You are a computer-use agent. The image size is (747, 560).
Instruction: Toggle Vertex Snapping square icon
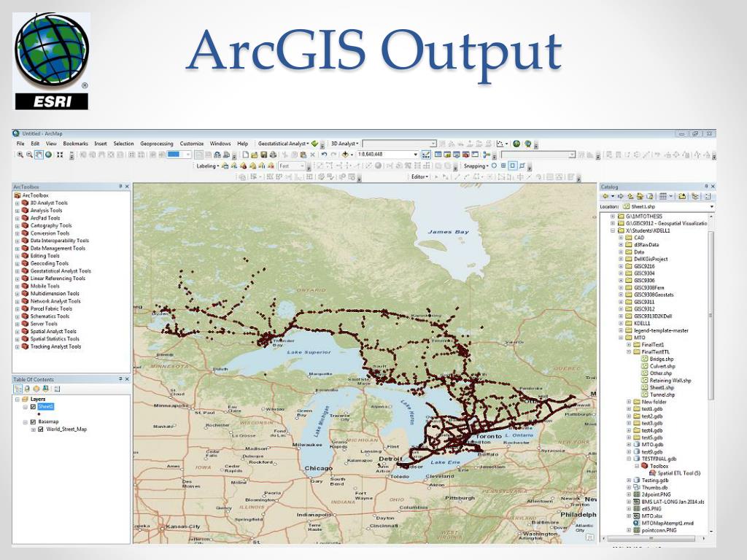pos(513,166)
